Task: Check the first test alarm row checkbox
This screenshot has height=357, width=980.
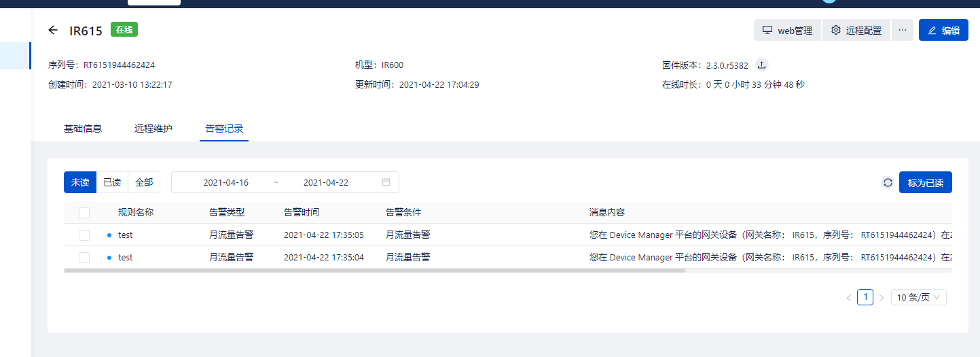Action: (84, 235)
